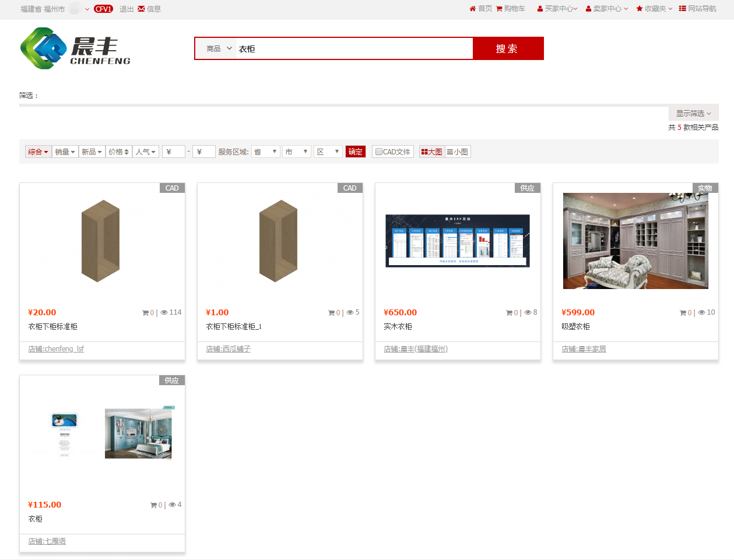This screenshot has width=734, height=560.
Task: Expand the 显示筛选 filter panel
Action: click(693, 114)
